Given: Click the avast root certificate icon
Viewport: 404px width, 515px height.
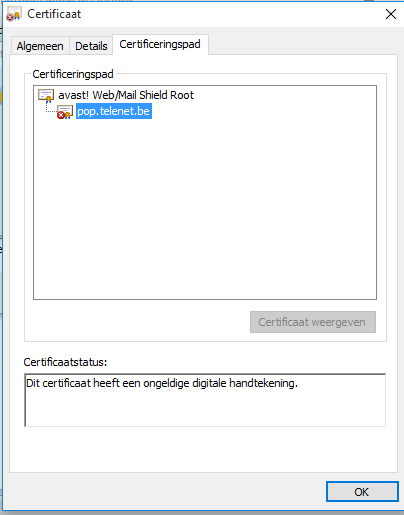Looking at the screenshot, I should tap(46, 96).
